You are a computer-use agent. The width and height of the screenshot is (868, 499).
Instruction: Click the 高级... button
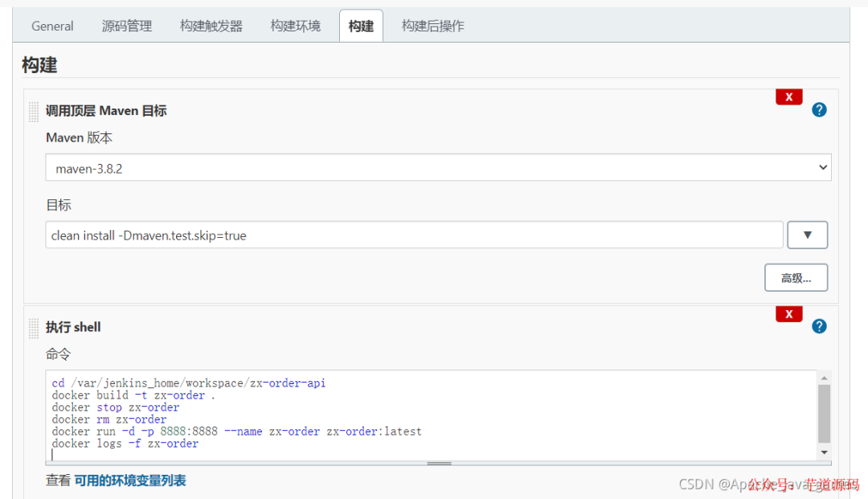click(x=796, y=278)
